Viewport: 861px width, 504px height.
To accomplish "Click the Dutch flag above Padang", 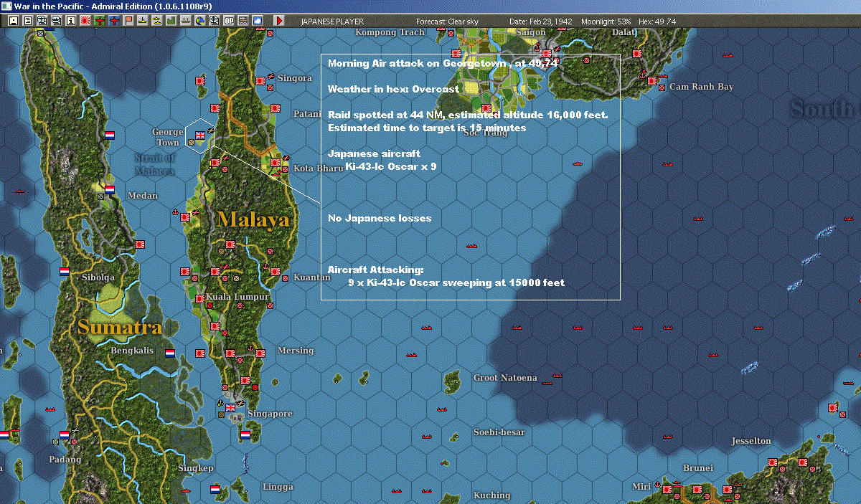I will (64, 434).
